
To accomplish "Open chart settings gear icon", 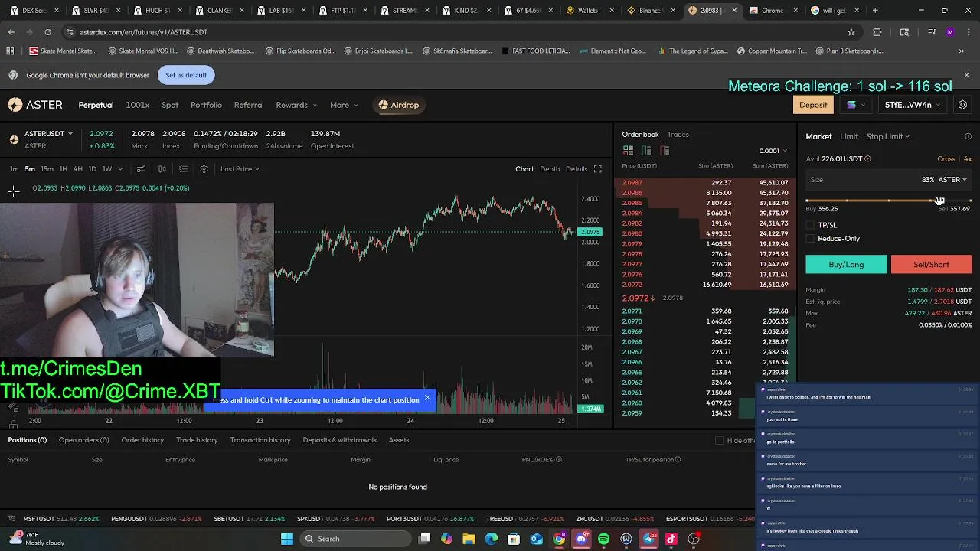I will tap(204, 169).
